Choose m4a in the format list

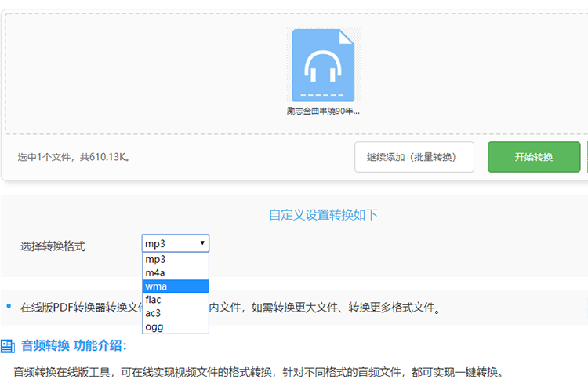[x=176, y=273]
